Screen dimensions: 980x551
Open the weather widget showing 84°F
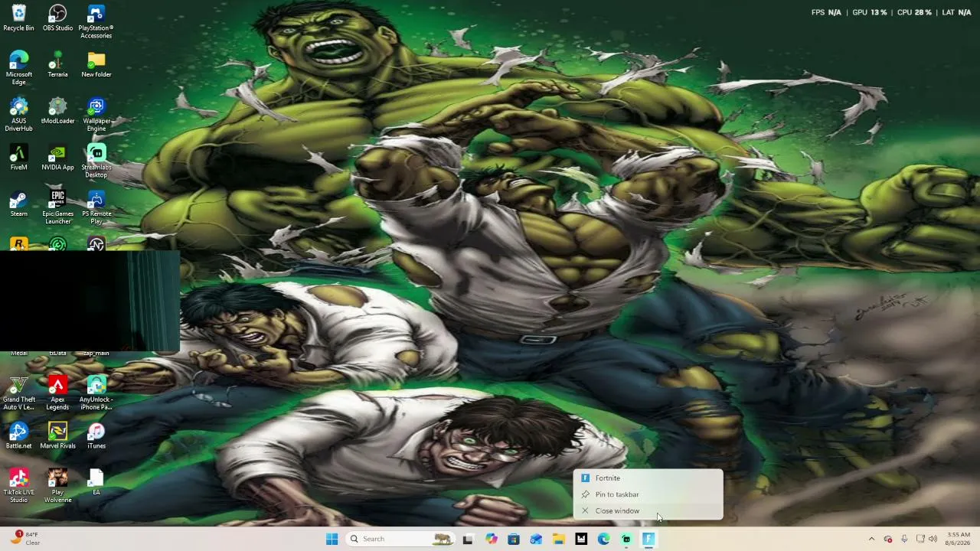click(24, 539)
